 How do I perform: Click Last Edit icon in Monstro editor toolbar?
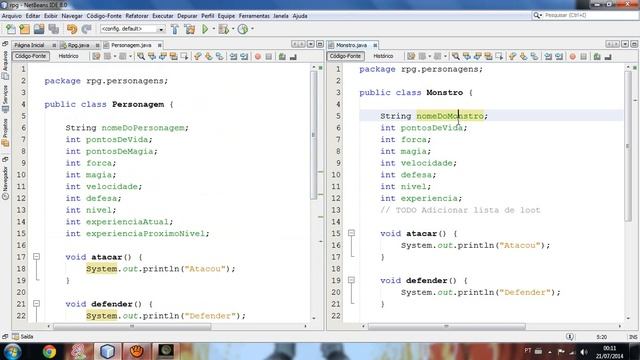[411, 56]
